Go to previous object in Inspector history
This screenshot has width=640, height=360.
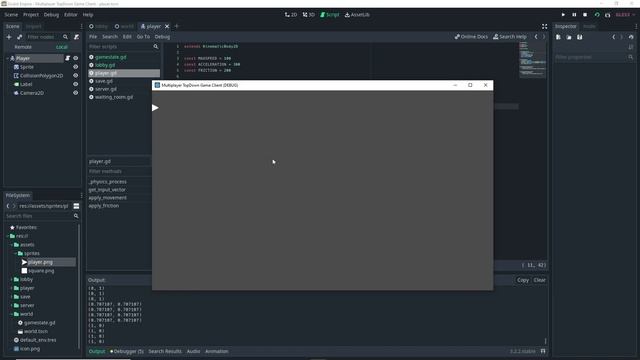[614, 37]
